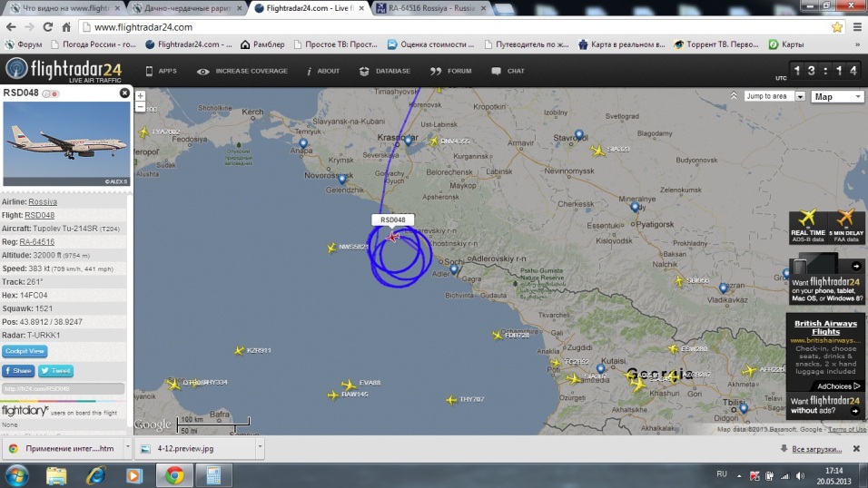Click the browser address bar

(x=454, y=26)
